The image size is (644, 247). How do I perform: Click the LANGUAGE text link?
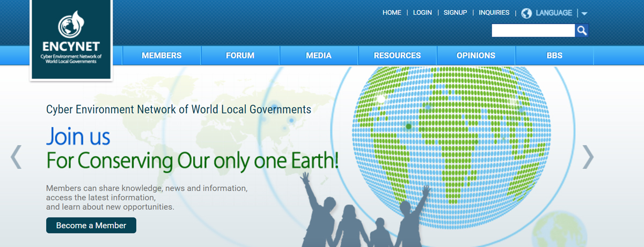(x=554, y=13)
